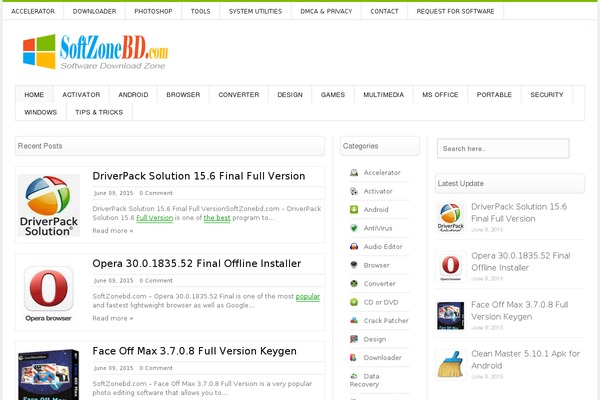Viewport: 600px width, 400px height.
Task: Select the Activator nav item
Action: [x=81, y=95]
